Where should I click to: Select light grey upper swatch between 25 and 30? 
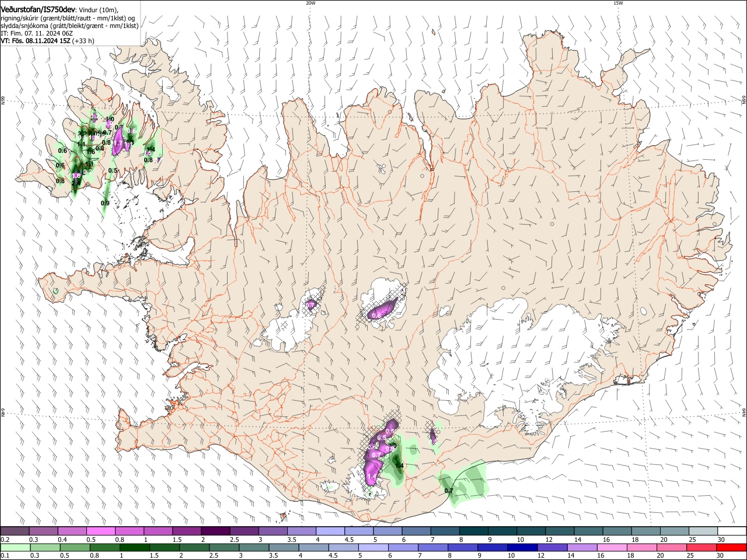(x=703, y=531)
